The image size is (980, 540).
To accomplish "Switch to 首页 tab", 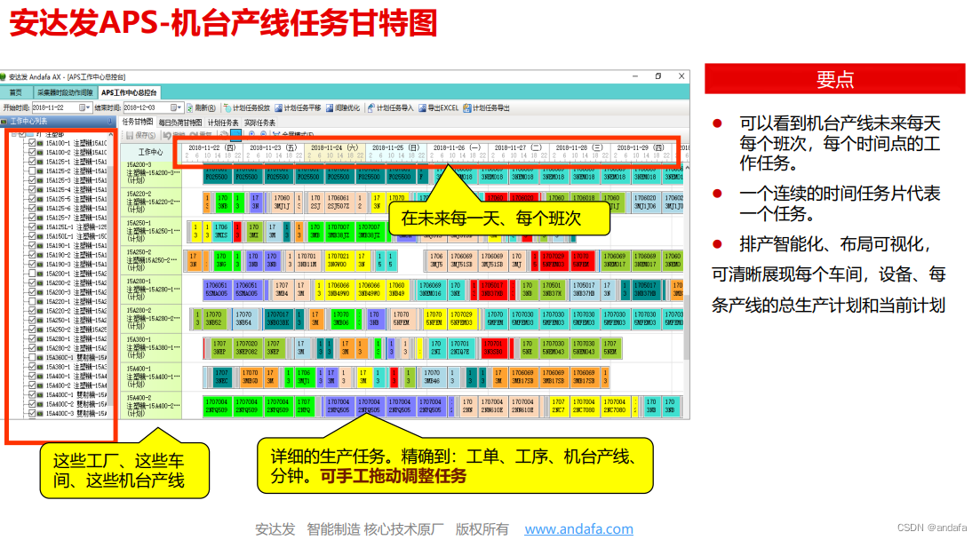I will click(x=16, y=92).
